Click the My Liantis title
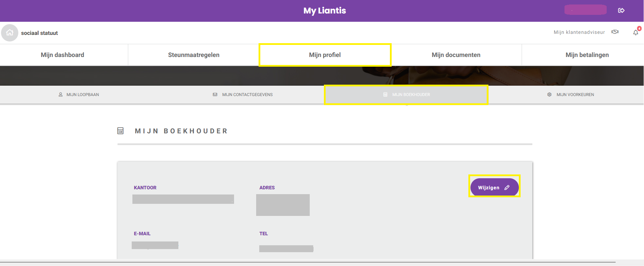 (x=325, y=11)
